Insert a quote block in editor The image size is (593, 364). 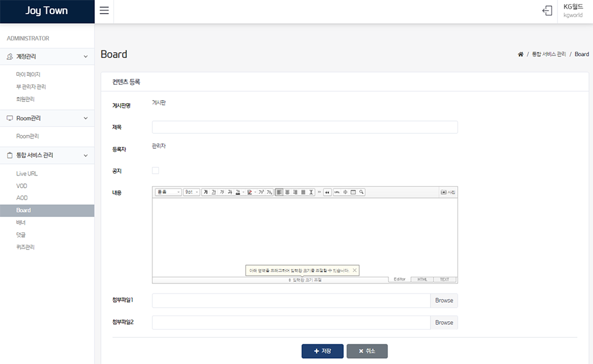tap(327, 192)
